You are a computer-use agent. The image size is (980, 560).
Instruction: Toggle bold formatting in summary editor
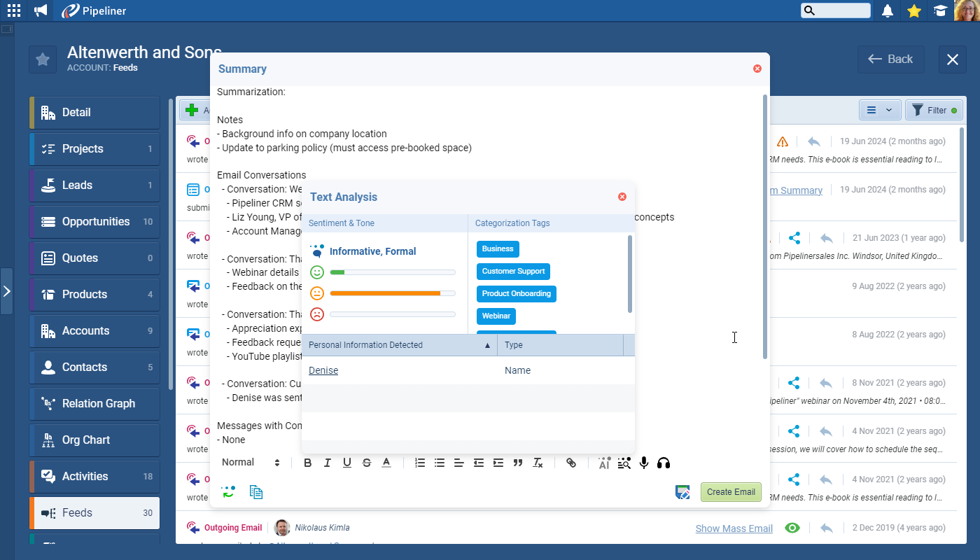coord(307,463)
